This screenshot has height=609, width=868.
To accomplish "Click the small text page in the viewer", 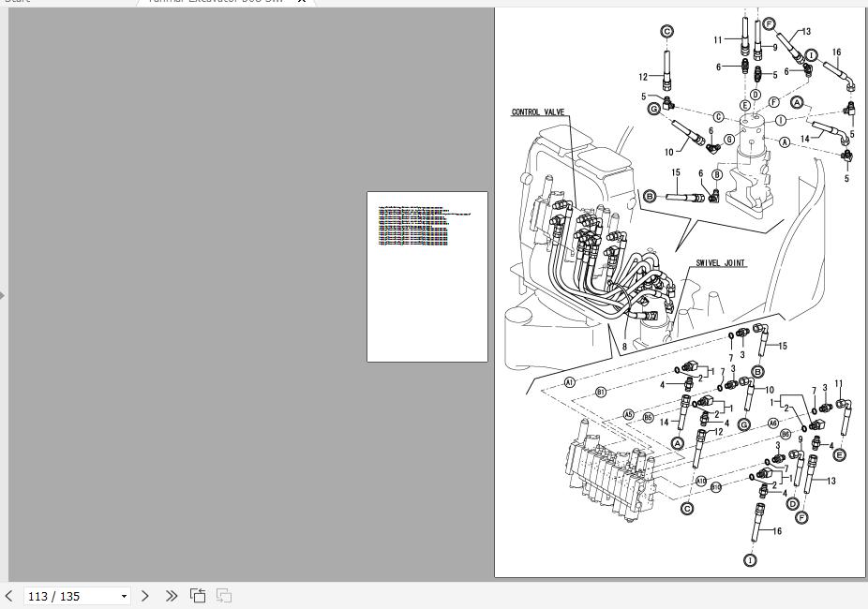I will 427,276.
